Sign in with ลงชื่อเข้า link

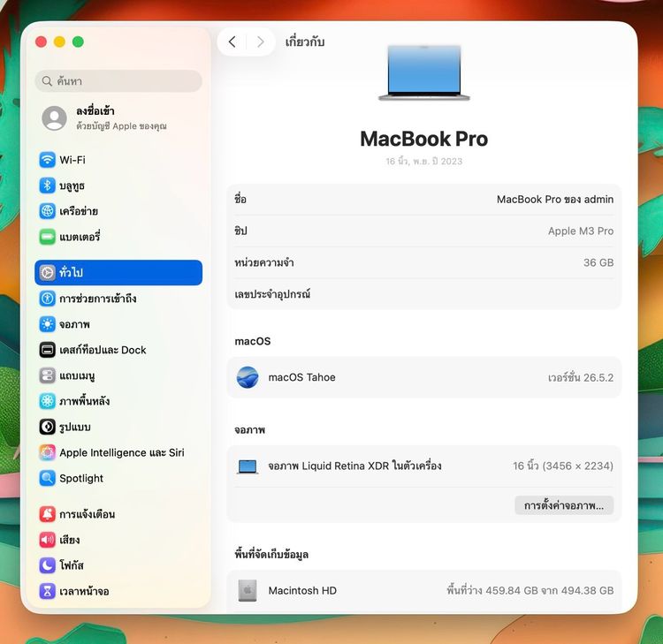pyautogui.click(x=95, y=111)
